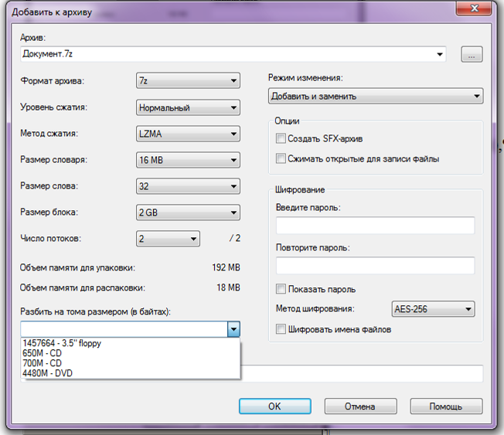Click the 18 MB unpacking memory value
The width and height of the screenshot is (504, 435).
228,287
